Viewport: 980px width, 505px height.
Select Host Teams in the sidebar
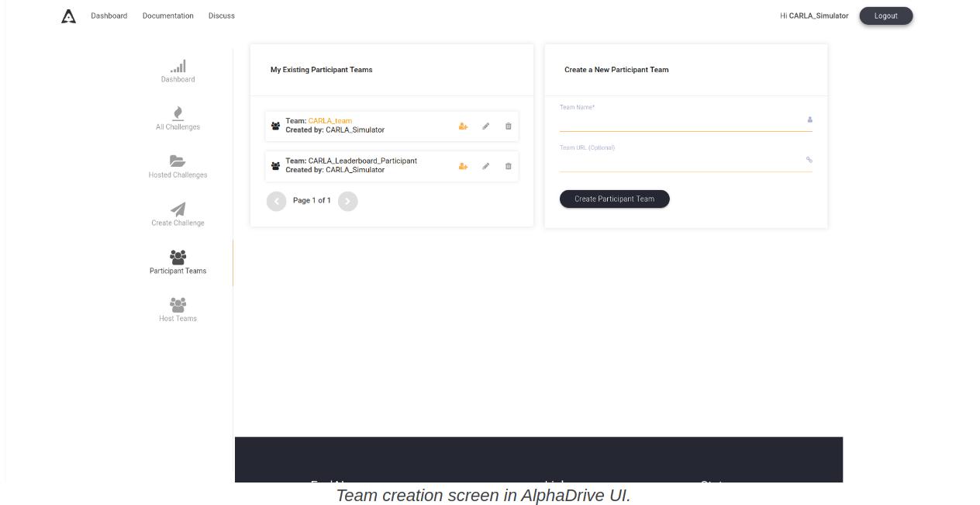click(x=178, y=310)
